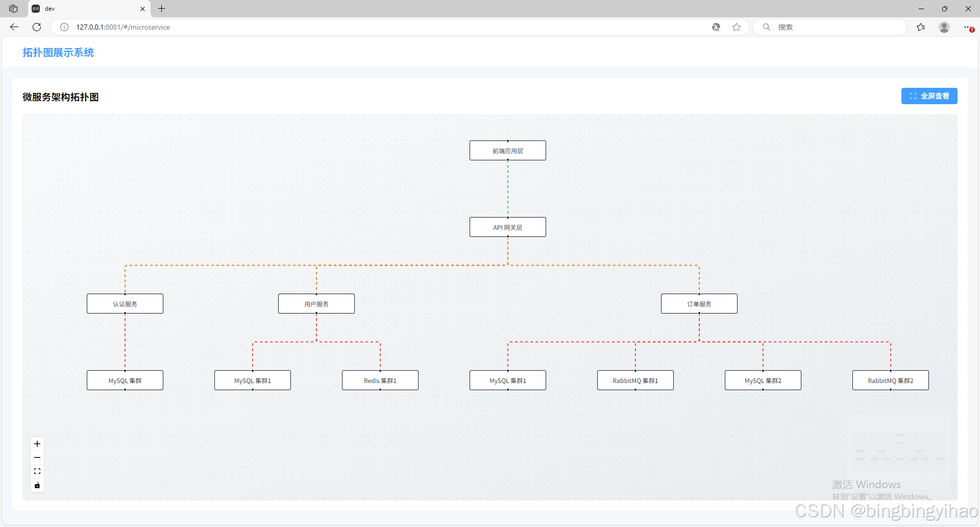Click the 全屏查看 fullscreen button

pyautogui.click(x=929, y=96)
